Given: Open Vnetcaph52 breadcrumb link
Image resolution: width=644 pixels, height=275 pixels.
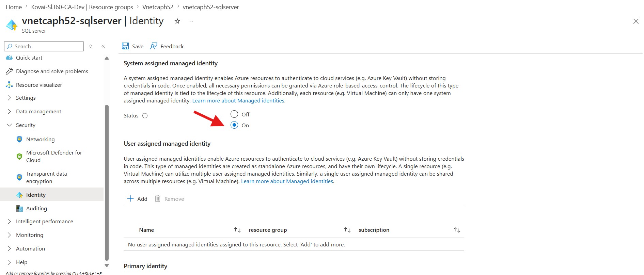Looking at the screenshot, I should tap(158, 7).
